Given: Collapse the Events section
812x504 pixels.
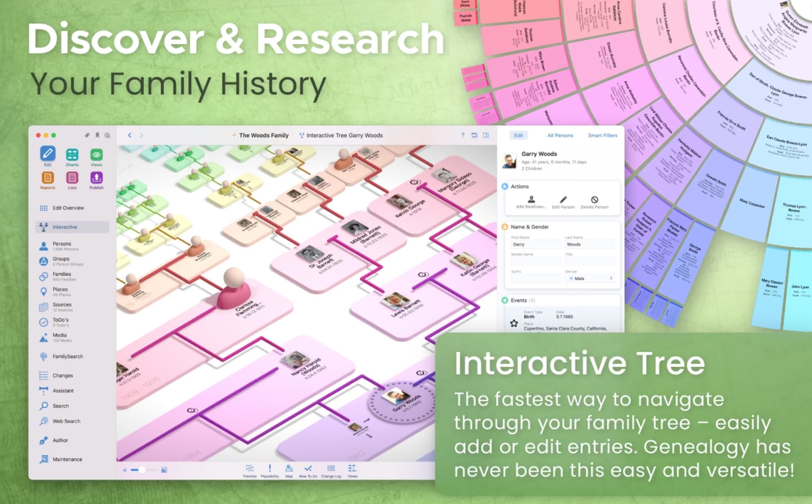Looking at the screenshot, I should click(505, 300).
